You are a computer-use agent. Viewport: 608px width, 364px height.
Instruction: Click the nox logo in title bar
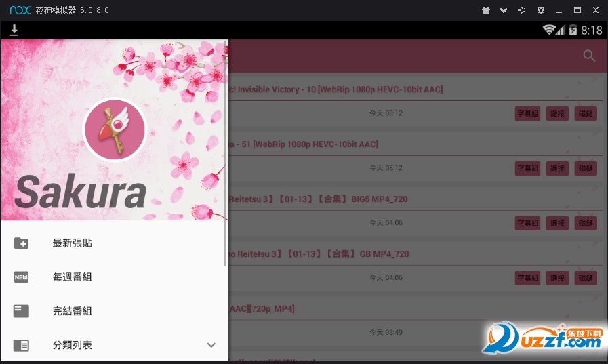20,10
